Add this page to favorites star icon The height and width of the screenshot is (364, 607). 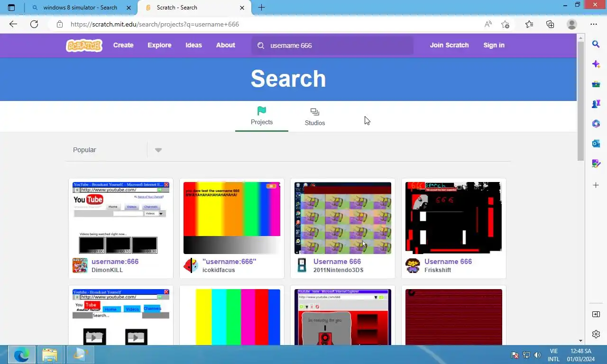pyautogui.click(x=505, y=24)
